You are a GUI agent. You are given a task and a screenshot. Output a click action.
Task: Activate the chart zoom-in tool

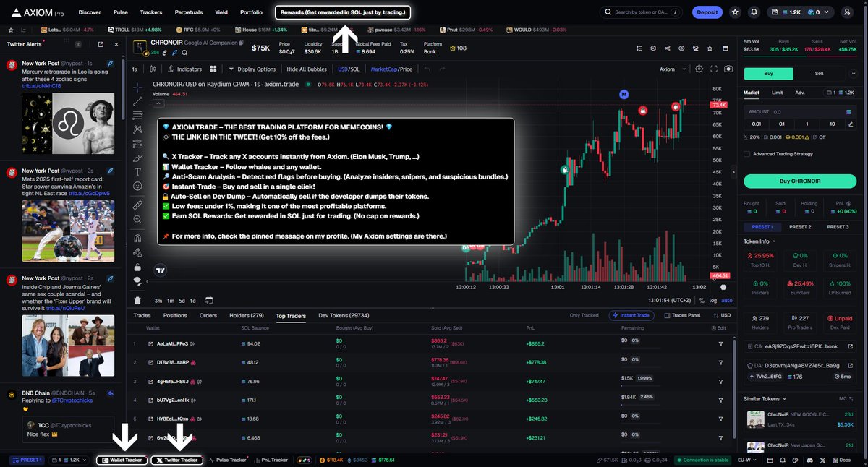coord(137,219)
